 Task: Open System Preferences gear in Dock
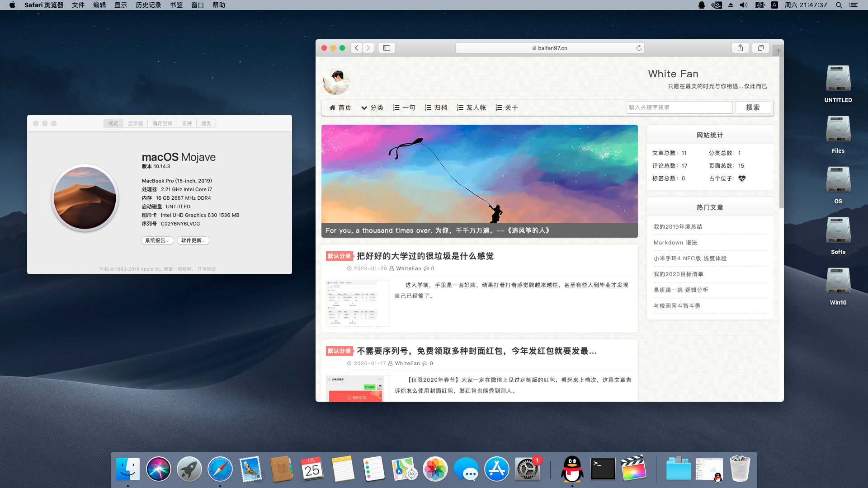(528, 469)
